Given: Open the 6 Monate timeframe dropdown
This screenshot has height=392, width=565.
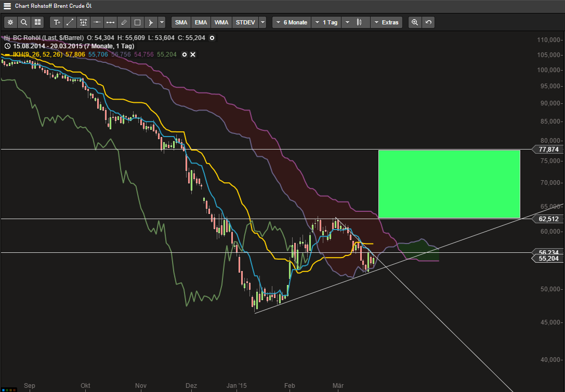Looking at the screenshot, I should coord(291,22).
